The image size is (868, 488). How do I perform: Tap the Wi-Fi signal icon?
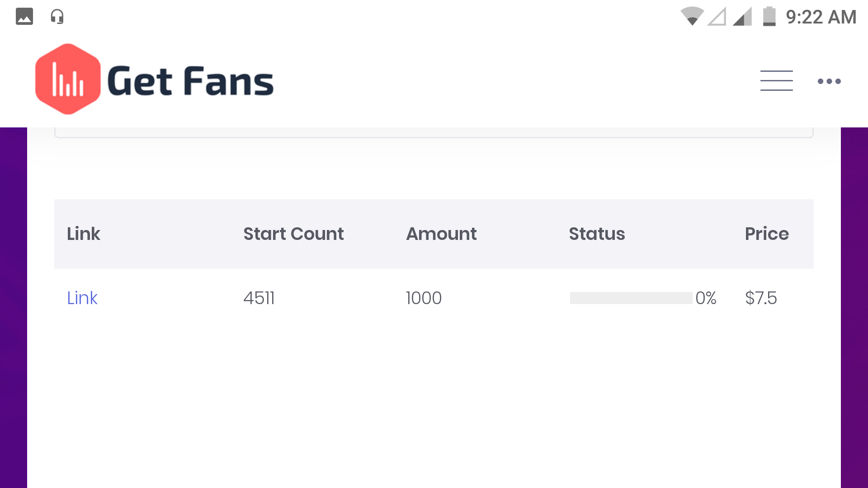pyautogui.click(x=692, y=16)
